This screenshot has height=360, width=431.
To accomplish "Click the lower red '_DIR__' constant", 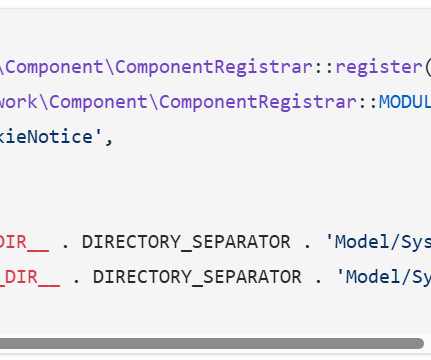I will (30, 277).
